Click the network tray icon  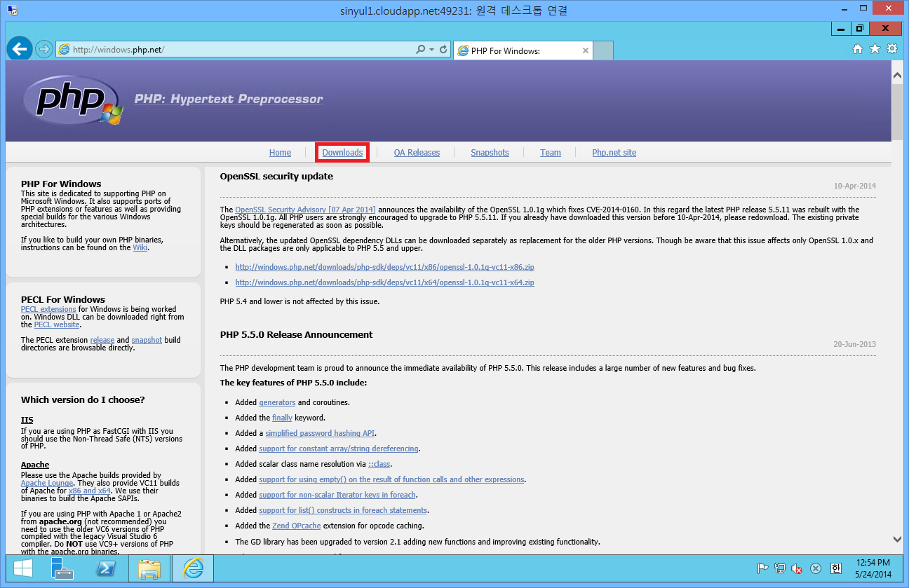[780, 568]
